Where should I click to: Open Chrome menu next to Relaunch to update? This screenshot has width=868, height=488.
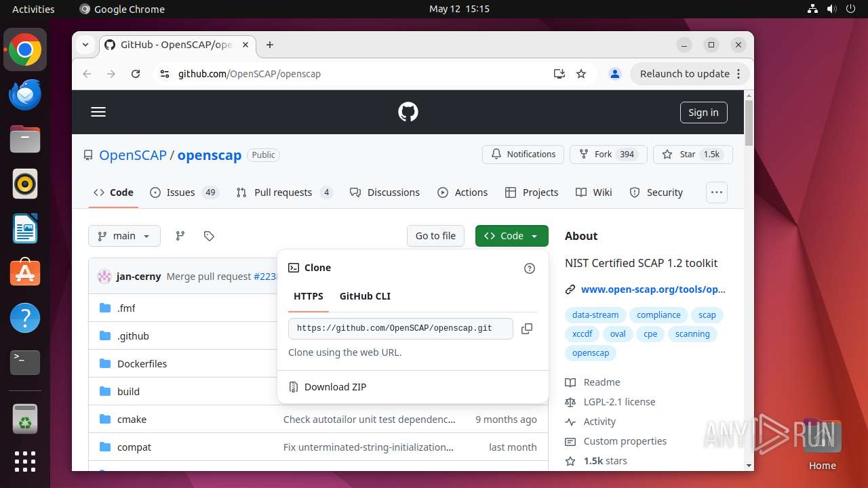point(740,74)
